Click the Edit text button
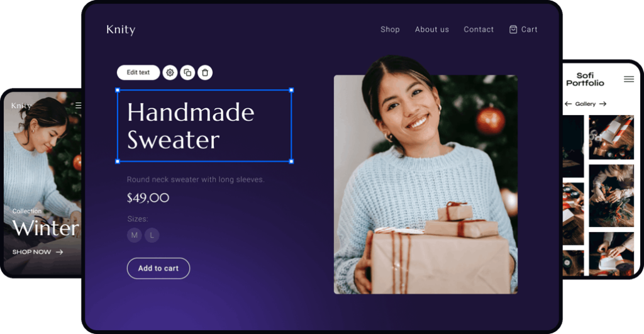 coord(138,73)
